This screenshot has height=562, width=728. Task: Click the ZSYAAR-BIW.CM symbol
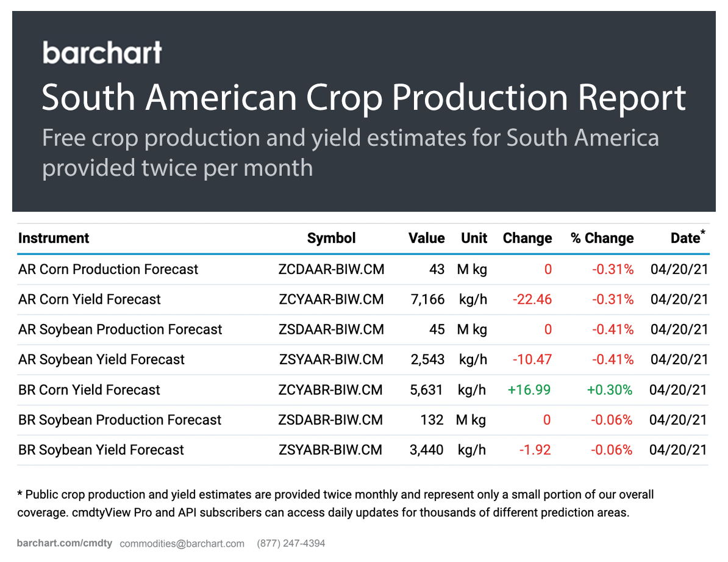pyautogui.click(x=331, y=359)
